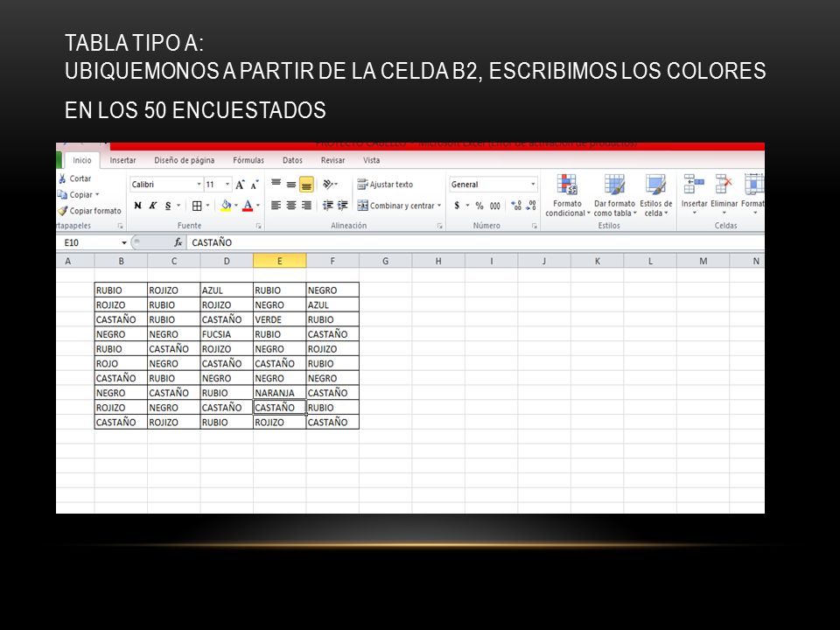The width and height of the screenshot is (840, 630).
Task: Toggle Subrayado underline S button
Action: 168,206
